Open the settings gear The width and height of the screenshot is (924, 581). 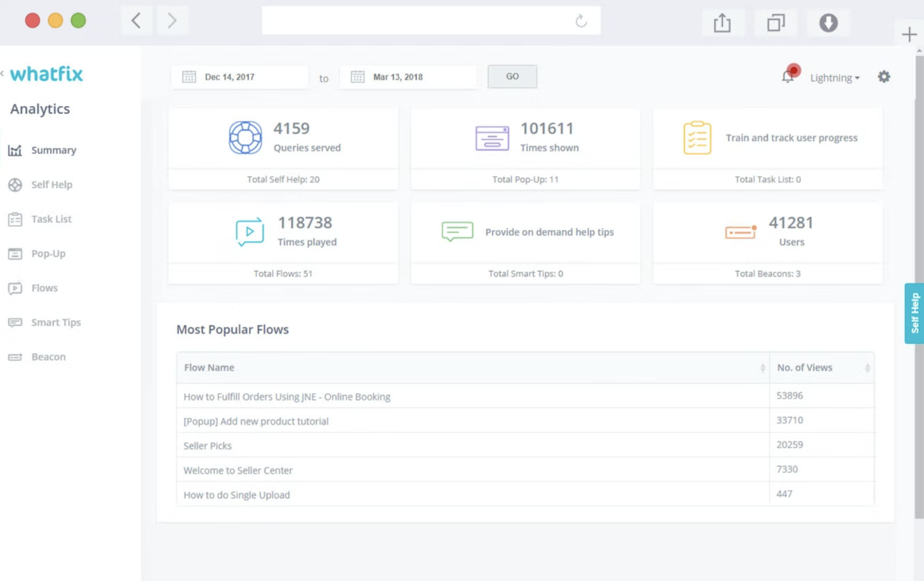pyautogui.click(x=884, y=76)
